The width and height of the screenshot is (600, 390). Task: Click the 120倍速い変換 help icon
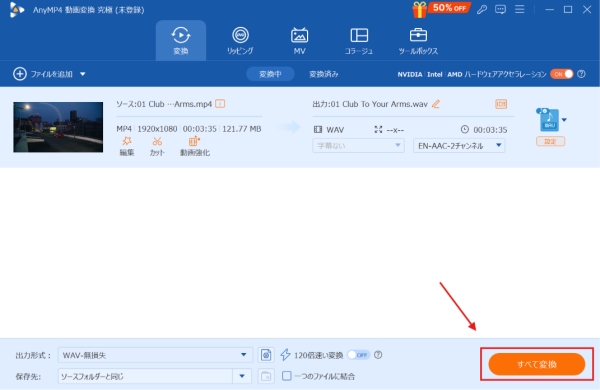(x=378, y=355)
